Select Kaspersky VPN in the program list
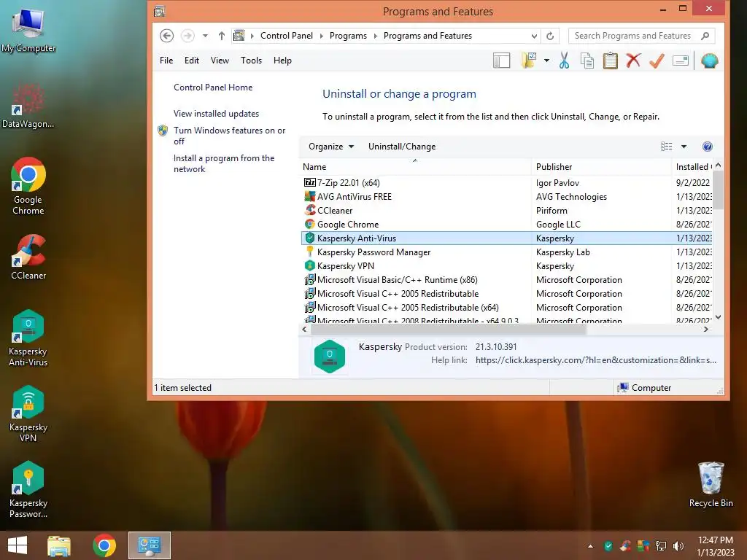This screenshot has width=747, height=560. [506, 266]
